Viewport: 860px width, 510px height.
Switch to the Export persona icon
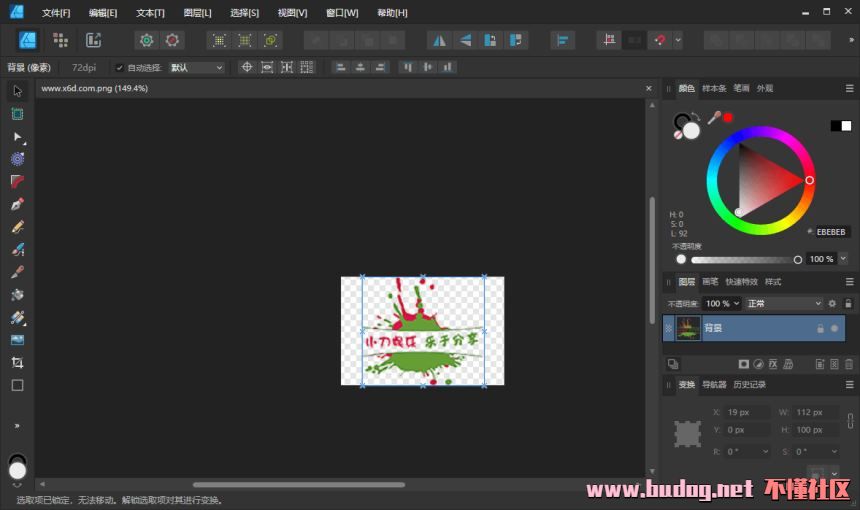93,40
